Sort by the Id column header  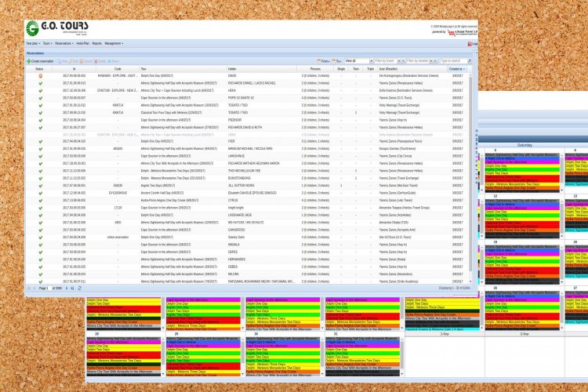(74, 69)
